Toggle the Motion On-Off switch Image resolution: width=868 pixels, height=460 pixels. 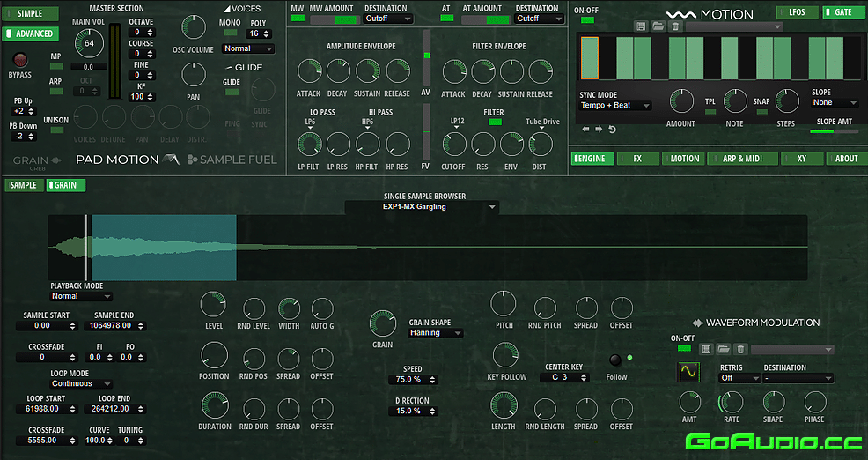click(x=587, y=20)
